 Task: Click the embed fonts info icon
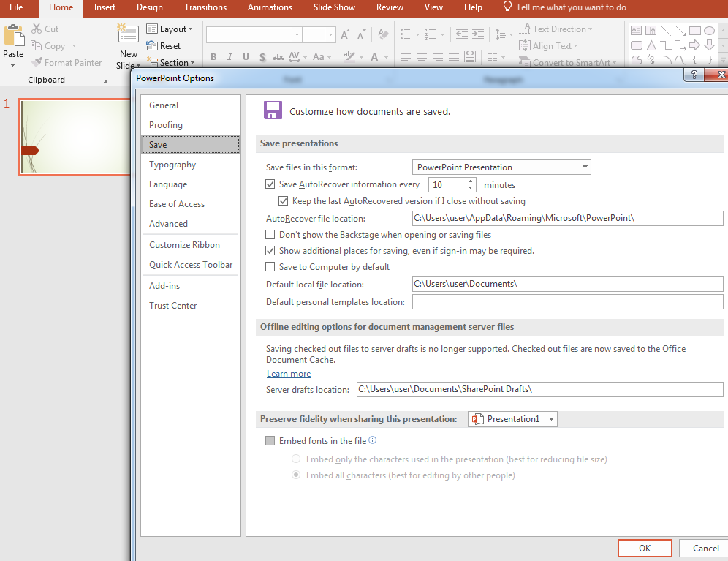pyautogui.click(x=372, y=440)
